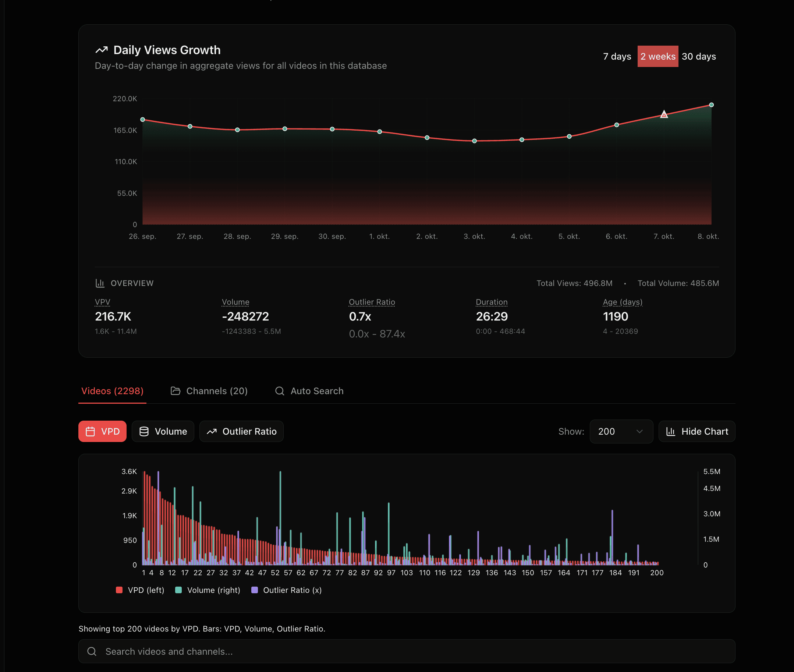This screenshot has width=794, height=672.
Task: Toggle VPD (left) series in legend
Action: coord(140,590)
